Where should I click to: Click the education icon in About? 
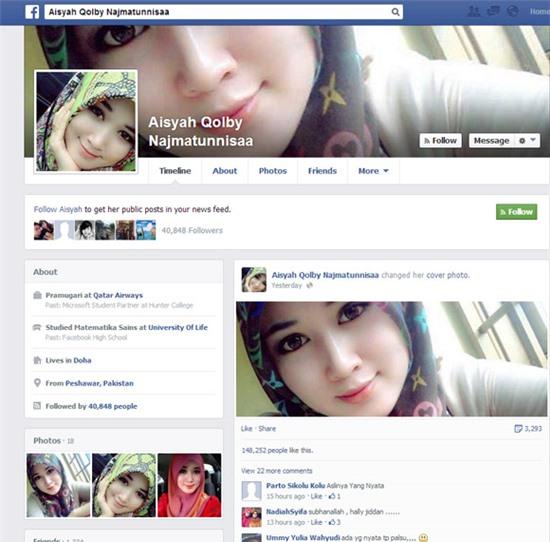click(x=37, y=327)
